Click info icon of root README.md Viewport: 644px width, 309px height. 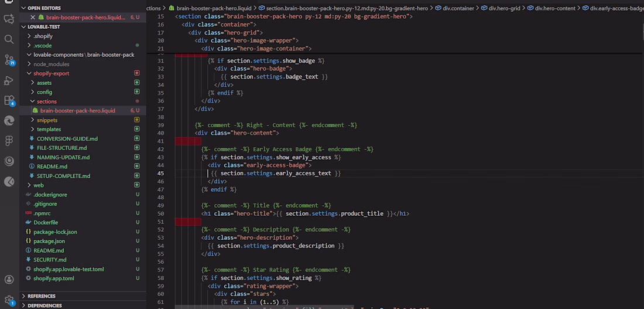[x=28, y=250]
